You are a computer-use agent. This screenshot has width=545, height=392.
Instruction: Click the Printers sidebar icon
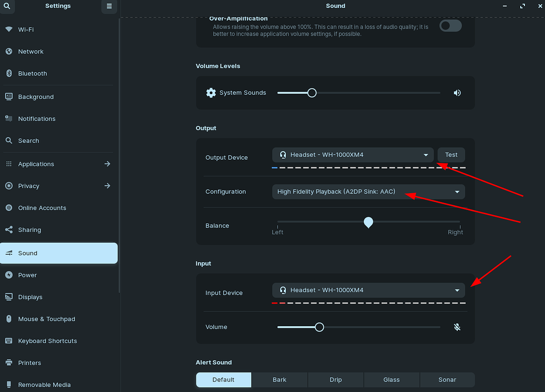[x=9, y=363]
